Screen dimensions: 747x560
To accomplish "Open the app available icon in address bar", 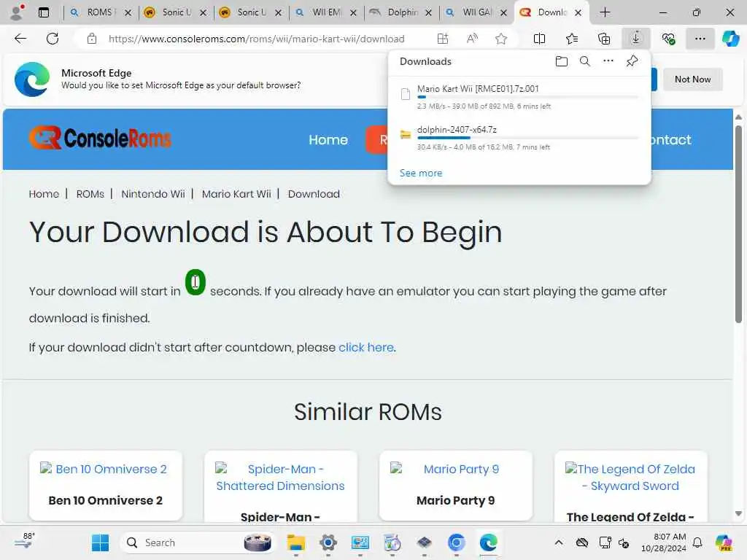I will tap(443, 39).
